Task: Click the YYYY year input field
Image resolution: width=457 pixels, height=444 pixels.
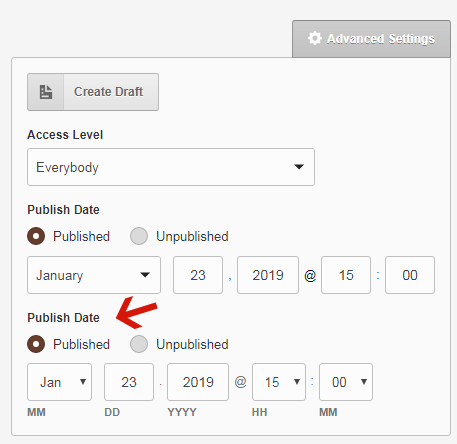Action: click(x=198, y=382)
